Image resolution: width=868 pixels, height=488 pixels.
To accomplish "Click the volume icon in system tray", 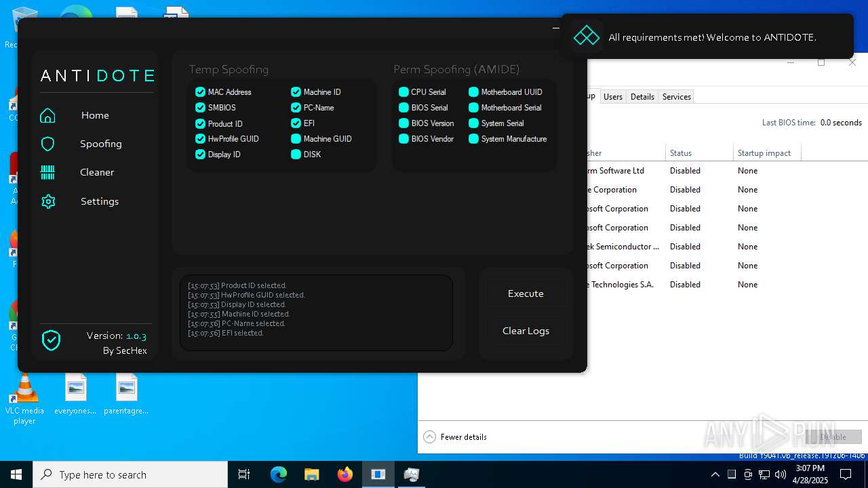I will point(781,474).
